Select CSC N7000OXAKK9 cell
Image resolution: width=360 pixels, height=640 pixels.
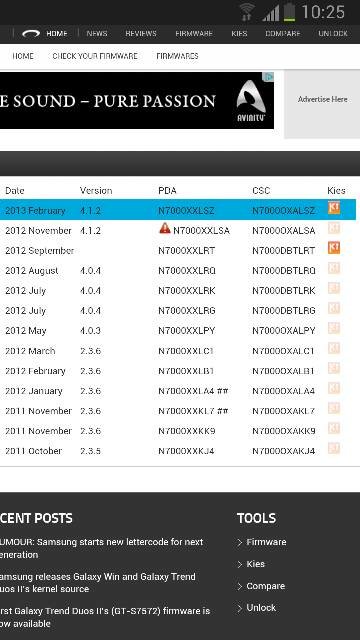(284, 431)
